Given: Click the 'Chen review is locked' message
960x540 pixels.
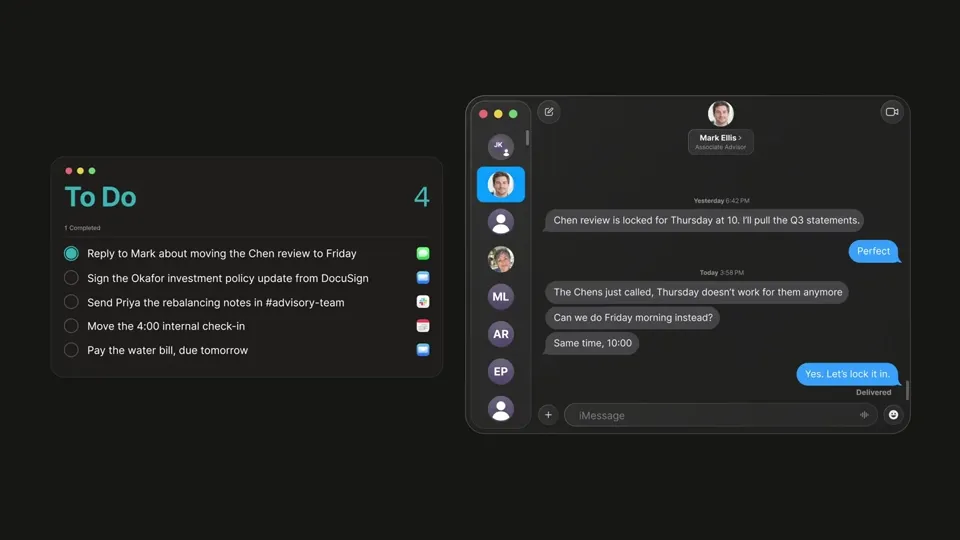Looking at the screenshot, I should point(706,220).
